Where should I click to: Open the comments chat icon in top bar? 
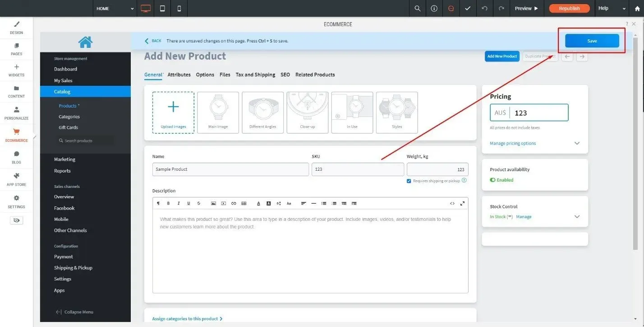(451, 8)
